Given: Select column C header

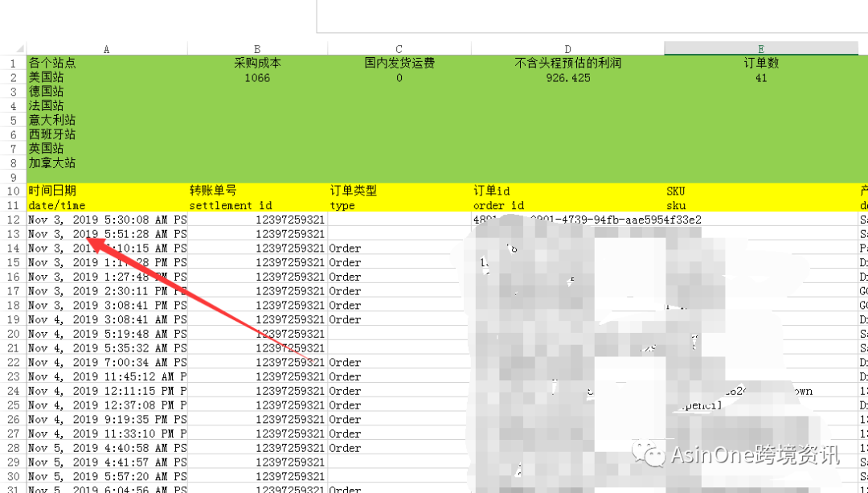Looking at the screenshot, I should (399, 49).
